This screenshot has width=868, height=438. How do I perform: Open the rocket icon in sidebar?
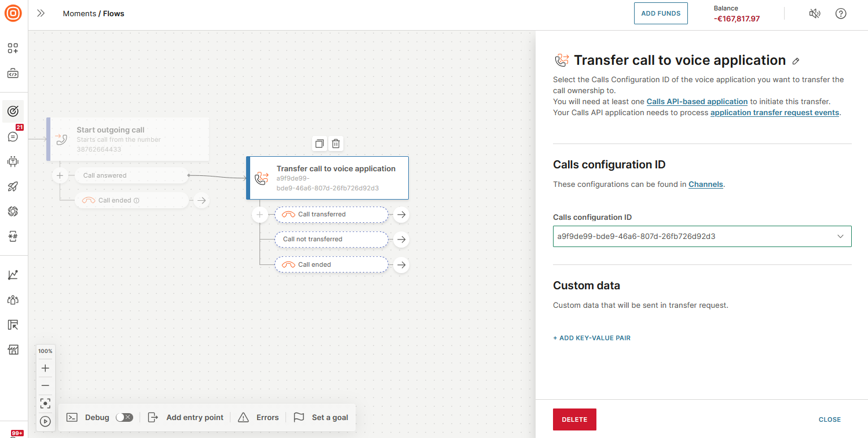tap(13, 186)
